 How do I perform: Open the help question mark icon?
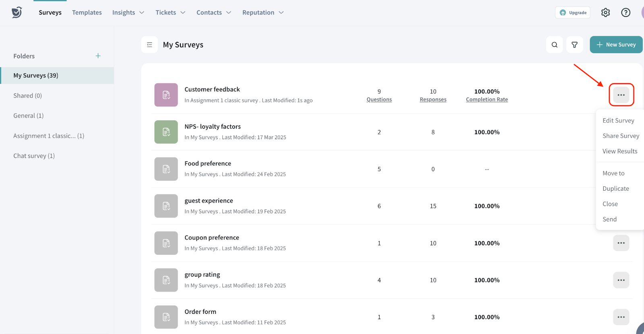click(x=625, y=12)
